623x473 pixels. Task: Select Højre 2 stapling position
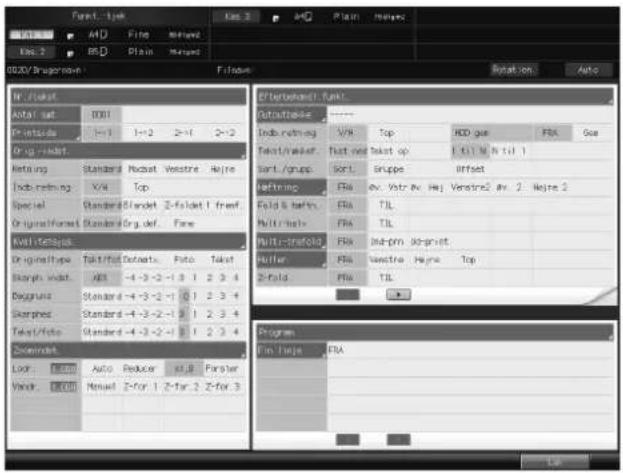[x=549, y=187]
